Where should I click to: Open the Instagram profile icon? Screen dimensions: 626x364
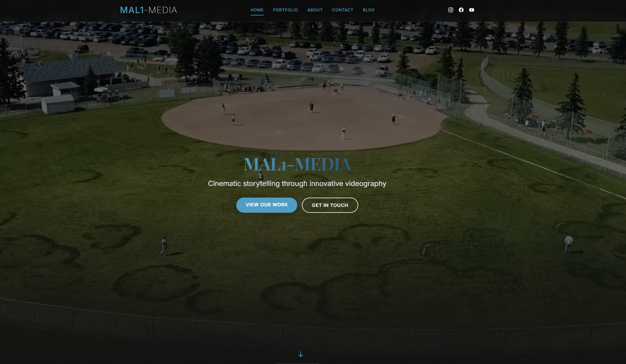[450, 10]
